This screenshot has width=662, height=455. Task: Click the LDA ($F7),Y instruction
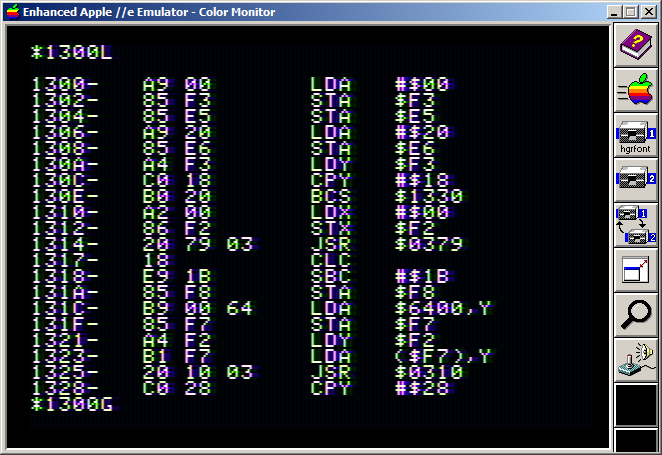[x=401, y=357]
